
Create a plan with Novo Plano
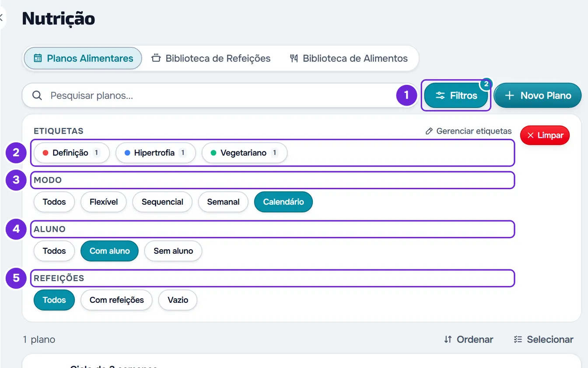point(538,96)
